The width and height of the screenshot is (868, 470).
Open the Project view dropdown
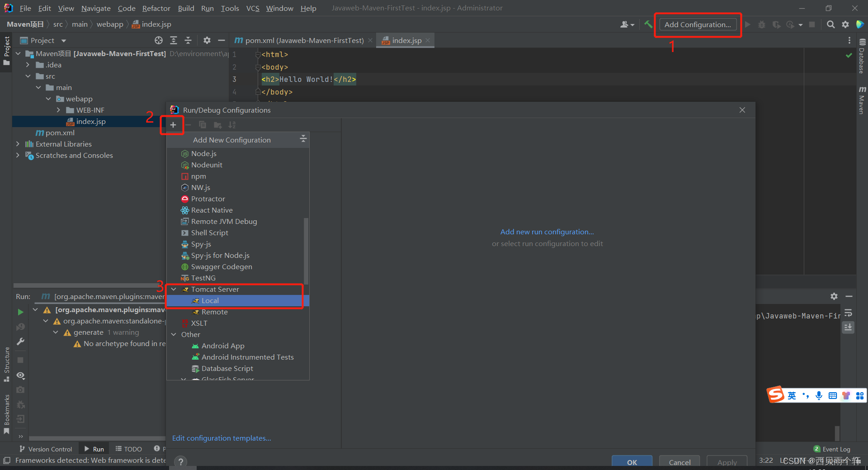point(64,41)
